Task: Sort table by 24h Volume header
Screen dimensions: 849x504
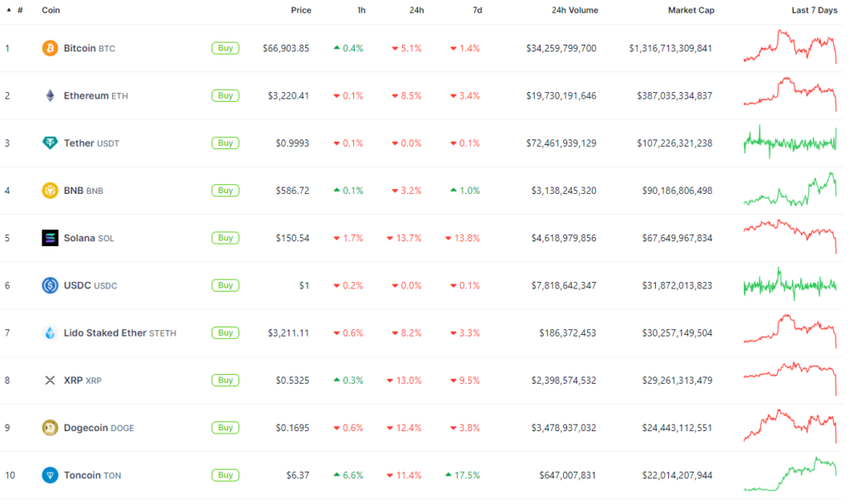Action: point(575,10)
